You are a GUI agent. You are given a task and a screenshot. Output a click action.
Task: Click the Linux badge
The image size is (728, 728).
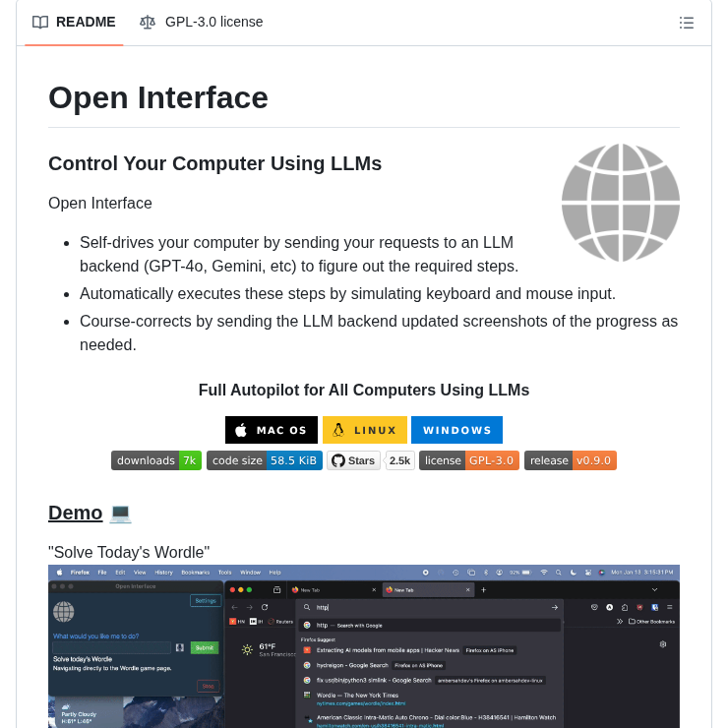365,430
